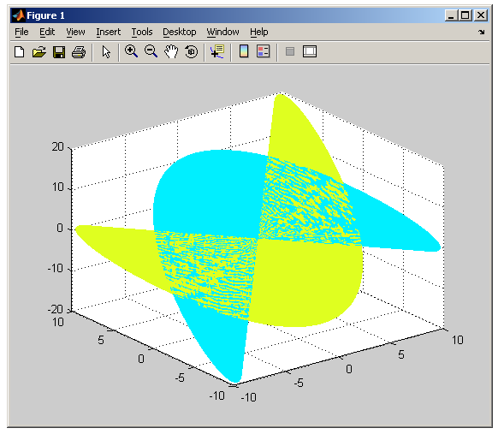Viewport: 504px width, 440px height.
Task: Select the Pan hand tool
Action: tap(171, 51)
